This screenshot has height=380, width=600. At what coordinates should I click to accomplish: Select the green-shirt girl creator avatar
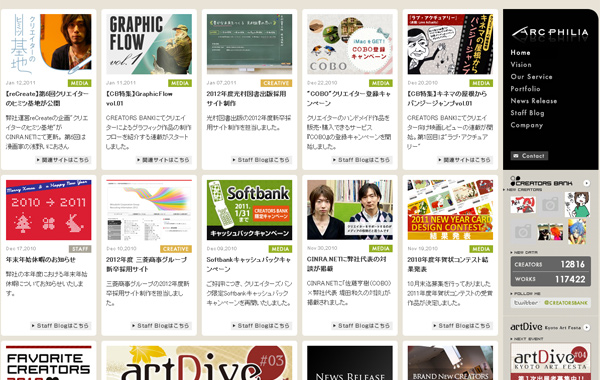(x=577, y=205)
